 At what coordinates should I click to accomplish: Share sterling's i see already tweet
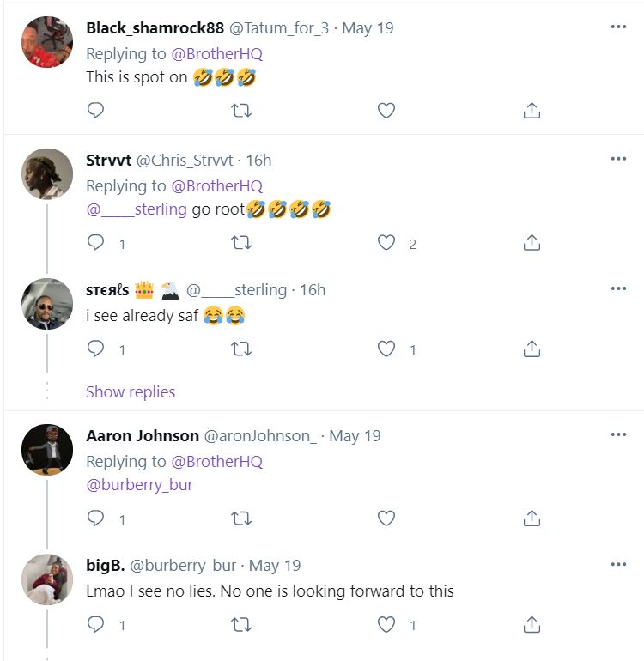coord(532,349)
